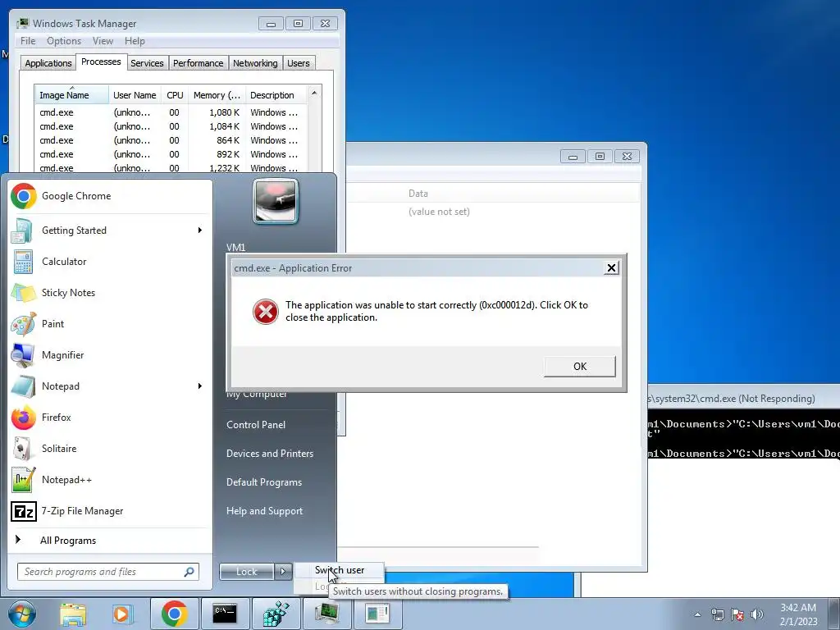
Task: Click VM1 user folder link
Action: (235, 248)
